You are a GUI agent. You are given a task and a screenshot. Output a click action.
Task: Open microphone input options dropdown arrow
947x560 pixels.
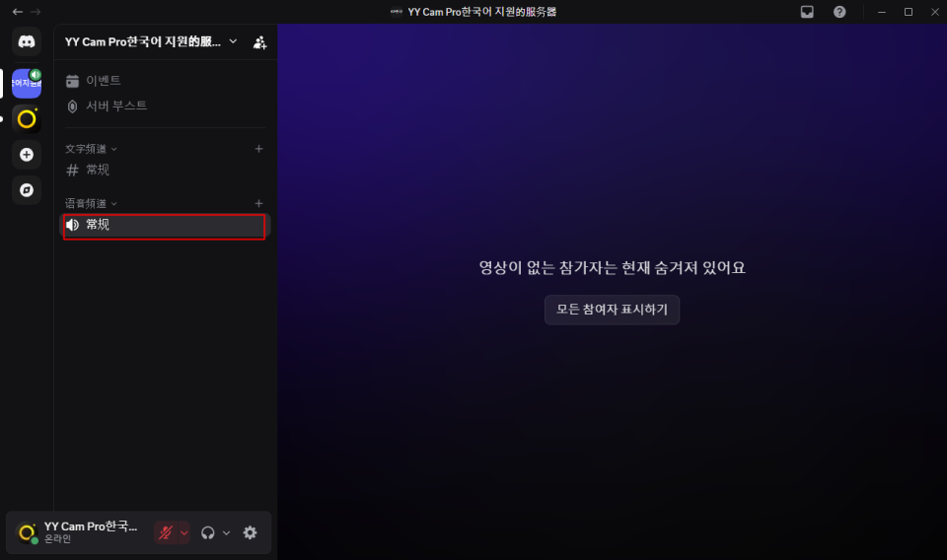pos(183,532)
